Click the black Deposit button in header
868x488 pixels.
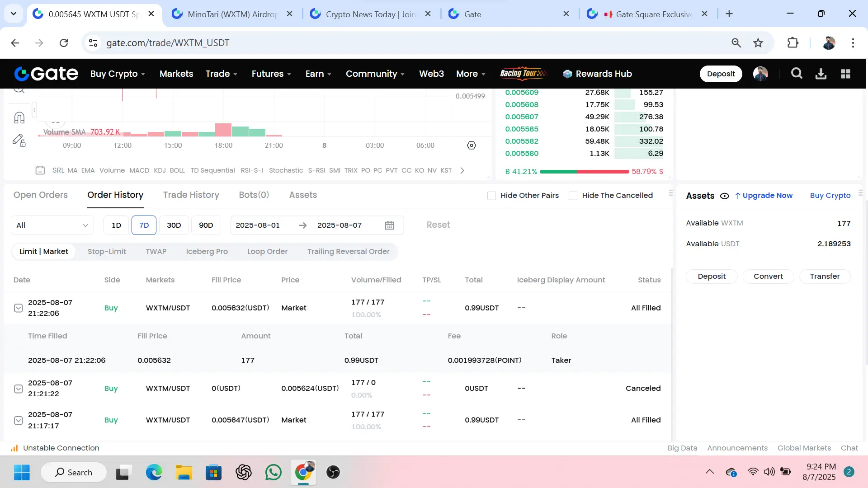(721, 74)
